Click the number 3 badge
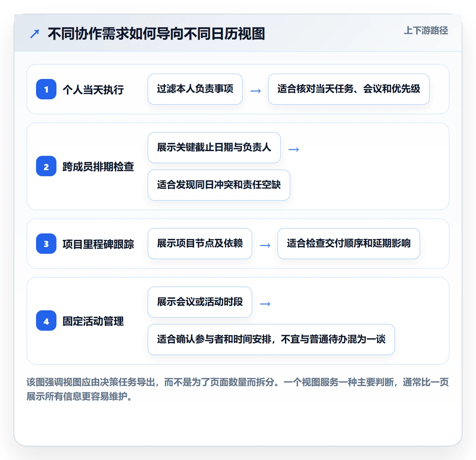This screenshot has height=460, width=476. (46, 244)
